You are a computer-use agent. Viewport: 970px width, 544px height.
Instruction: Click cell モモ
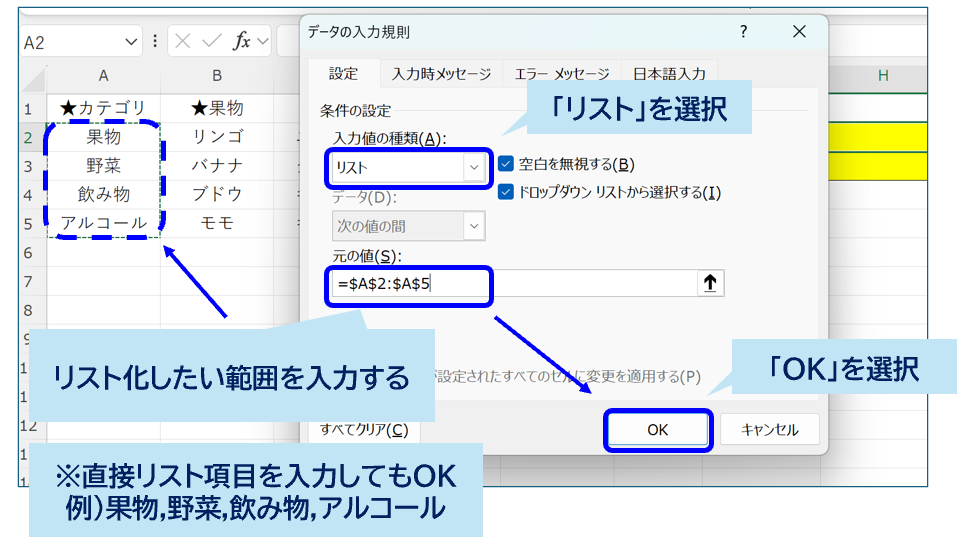[217, 223]
